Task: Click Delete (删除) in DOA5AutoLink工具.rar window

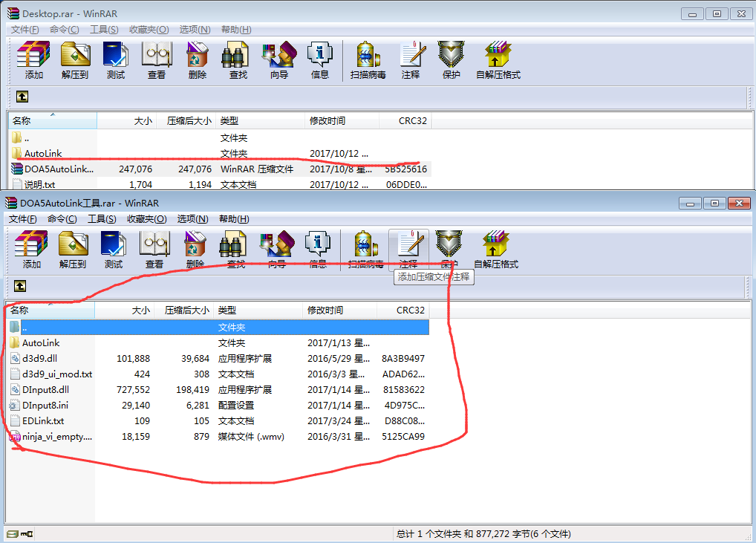Action: tap(195, 250)
